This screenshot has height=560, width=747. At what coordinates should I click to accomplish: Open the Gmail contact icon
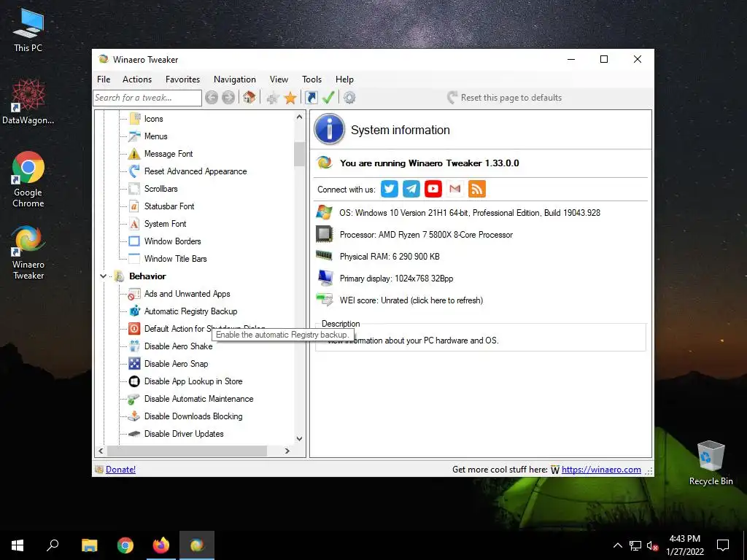pyautogui.click(x=455, y=189)
